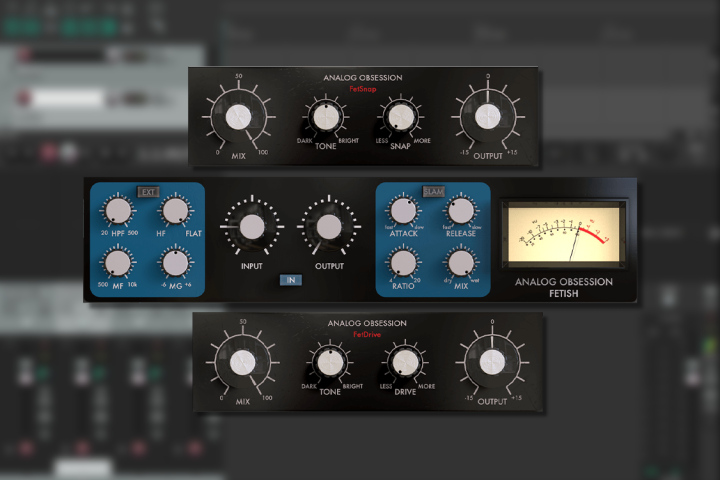Click the RATIO knob
The image size is (720, 480).
(403, 263)
